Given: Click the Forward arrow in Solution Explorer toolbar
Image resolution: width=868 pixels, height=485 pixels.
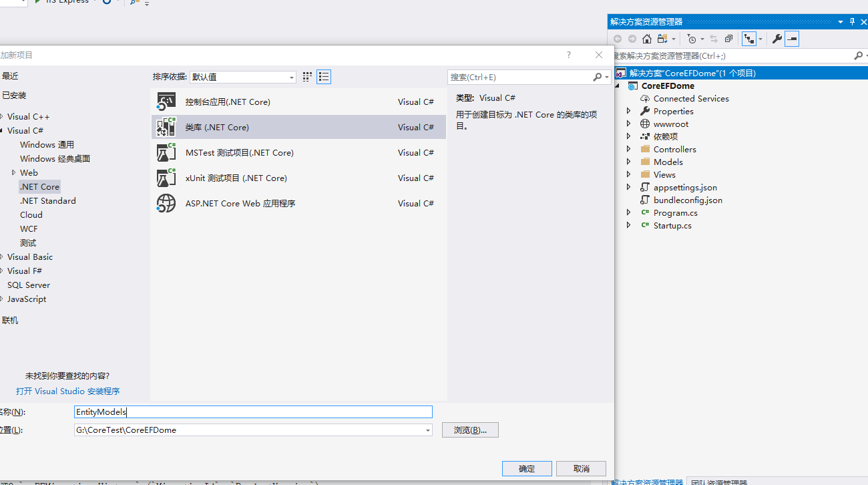Looking at the screenshot, I should pyautogui.click(x=632, y=39).
